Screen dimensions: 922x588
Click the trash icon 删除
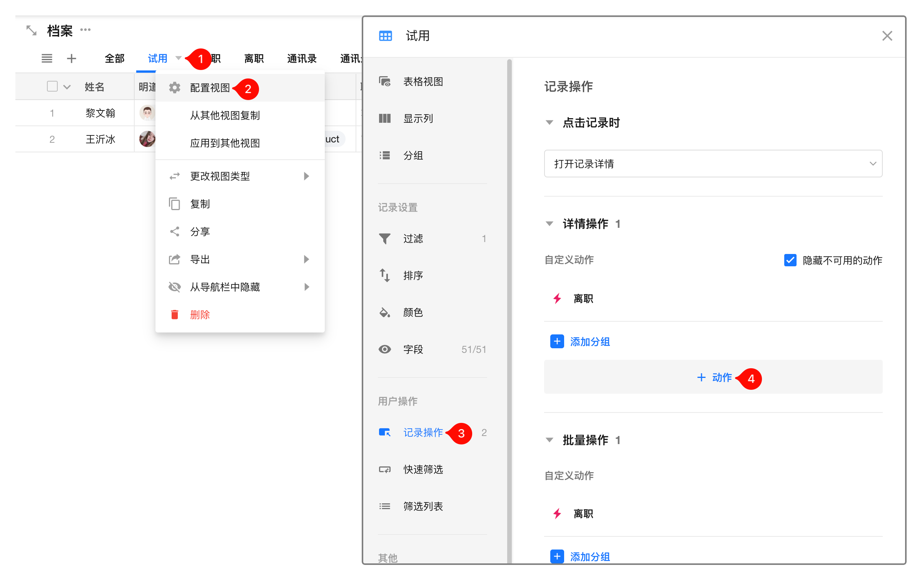click(x=175, y=315)
